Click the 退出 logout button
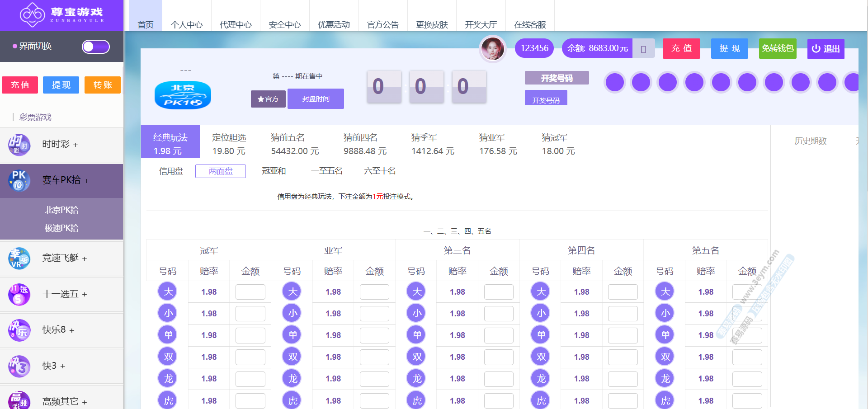Image resolution: width=868 pixels, height=409 pixels. (826, 49)
